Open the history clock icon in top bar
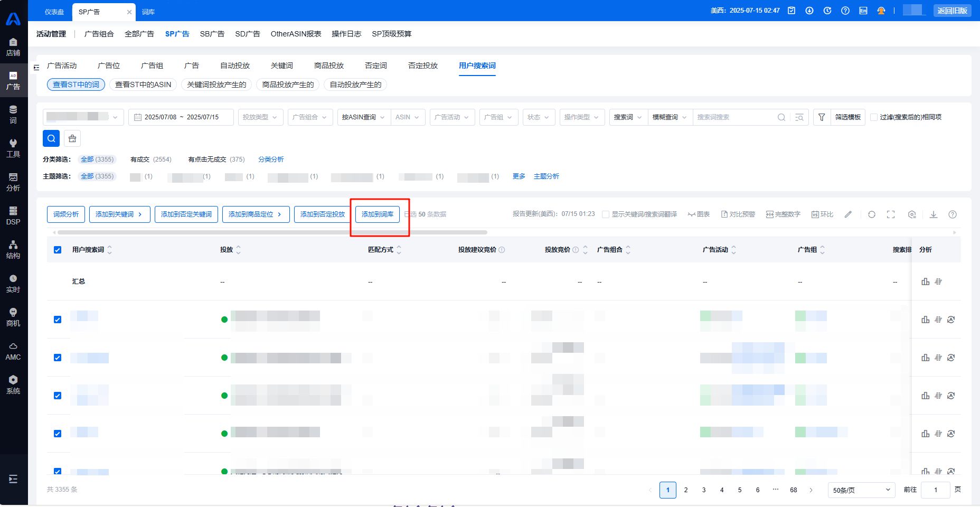 827,11
